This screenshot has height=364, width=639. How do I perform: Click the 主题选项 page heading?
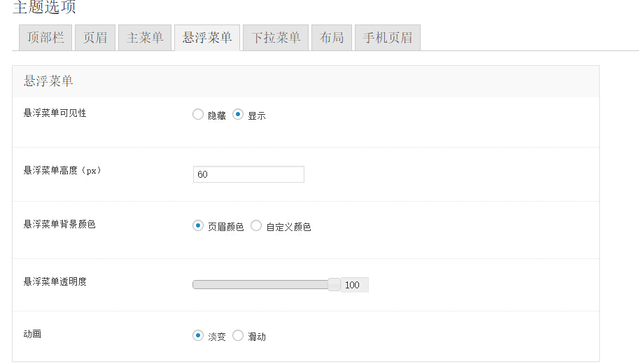[x=44, y=8]
